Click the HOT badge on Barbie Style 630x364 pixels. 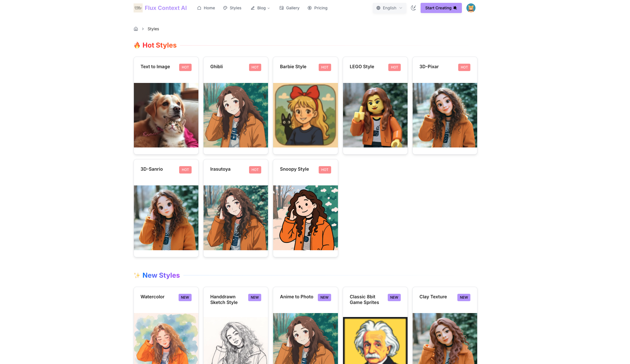point(325,67)
